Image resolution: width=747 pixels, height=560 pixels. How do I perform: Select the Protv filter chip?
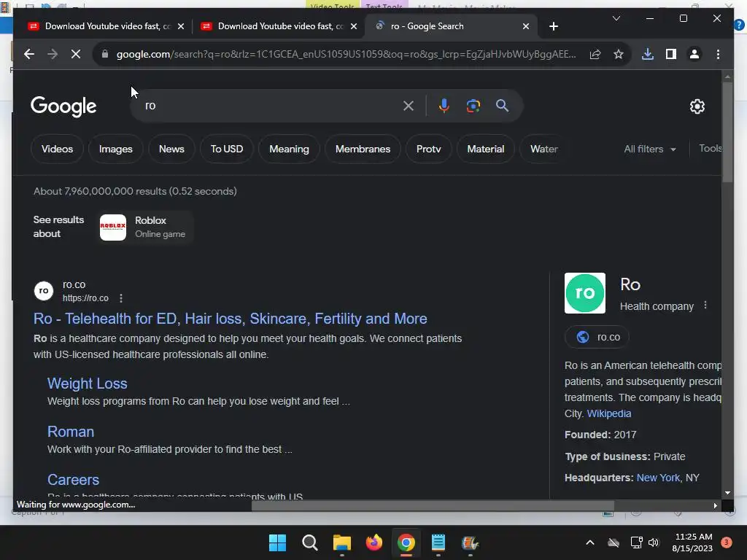pyautogui.click(x=428, y=149)
